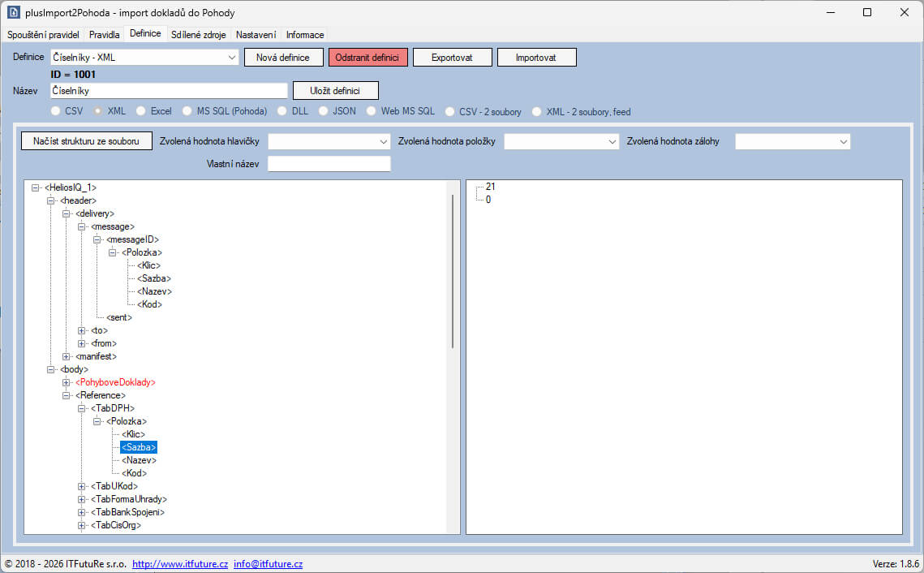924x573 pixels.
Task: Expand the TabUKod node
Action: coord(81,486)
